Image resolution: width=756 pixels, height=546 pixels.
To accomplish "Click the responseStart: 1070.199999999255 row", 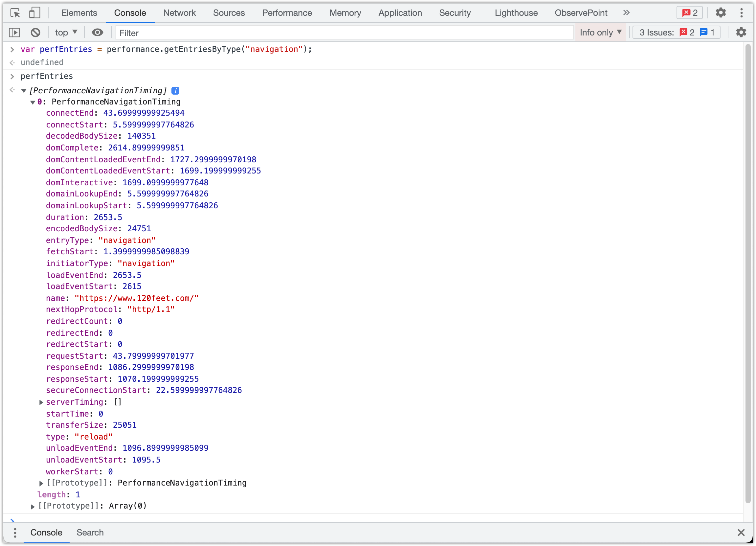I will tap(122, 379).
